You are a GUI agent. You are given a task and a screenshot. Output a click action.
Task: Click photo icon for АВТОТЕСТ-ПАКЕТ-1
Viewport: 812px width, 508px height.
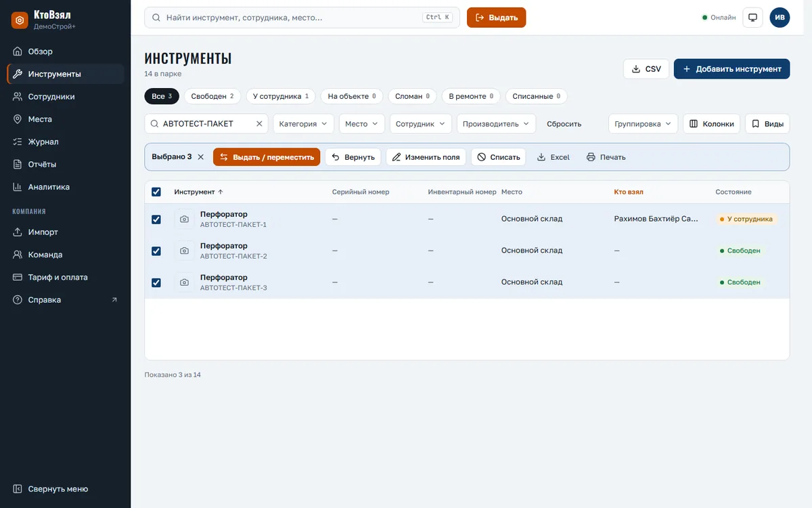[184, 219]
